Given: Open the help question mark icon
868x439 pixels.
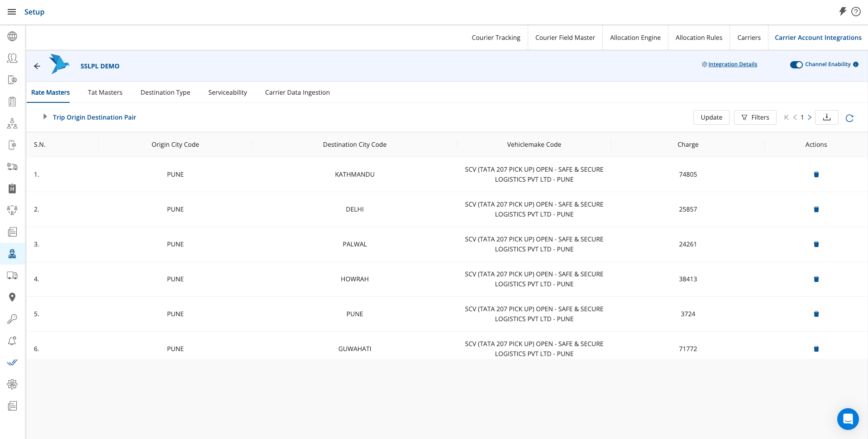Looking at the screenshot, I should [x=856, y=12].
